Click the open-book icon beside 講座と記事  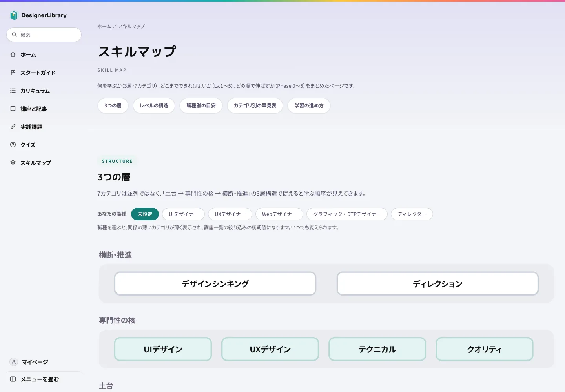tap(13, 109)
